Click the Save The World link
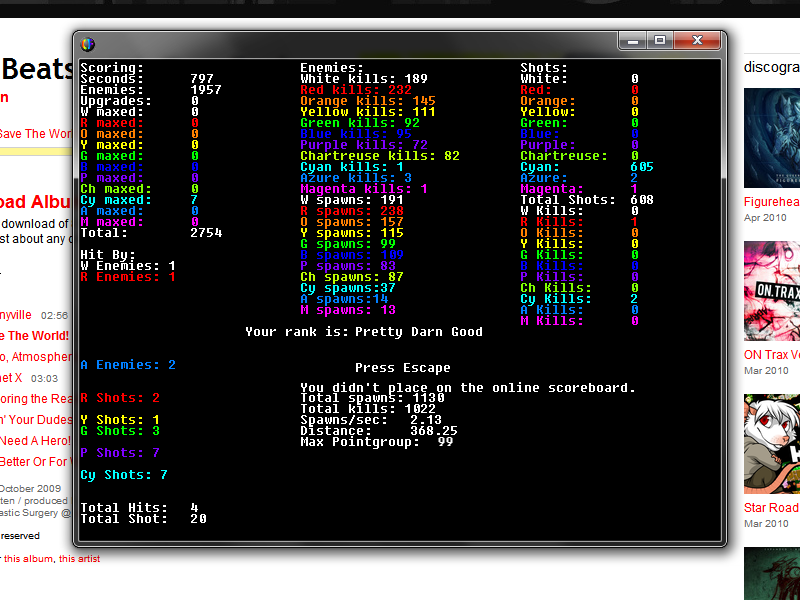 click(35, 134)
